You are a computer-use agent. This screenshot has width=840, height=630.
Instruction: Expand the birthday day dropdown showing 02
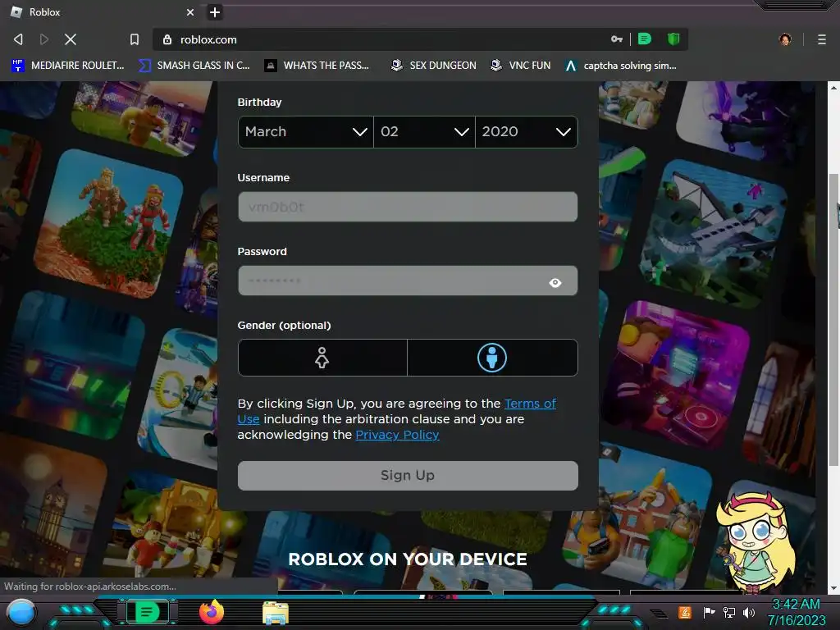[424, 132]
